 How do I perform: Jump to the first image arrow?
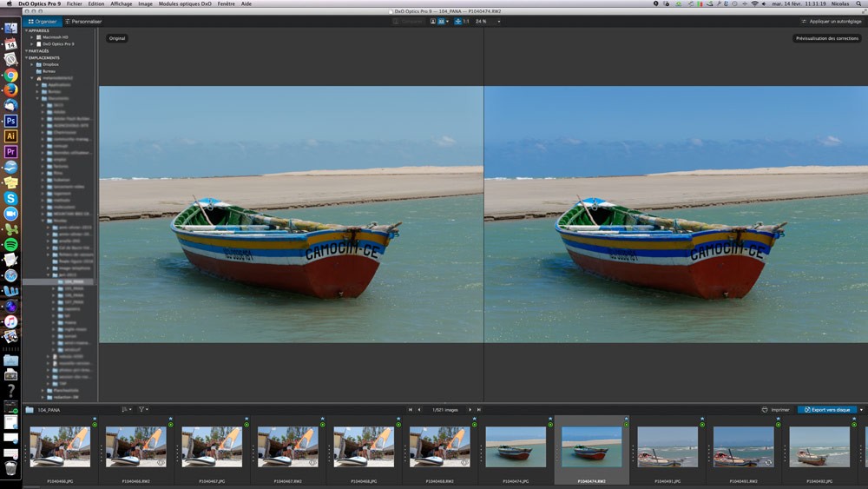[411, 409]
